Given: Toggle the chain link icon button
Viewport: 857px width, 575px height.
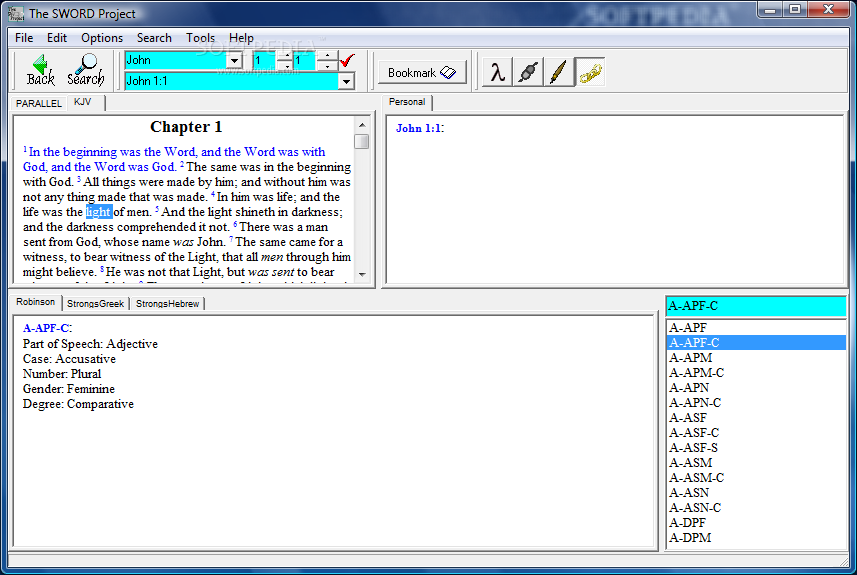Looking at the screenshot, I should (590, 72).
